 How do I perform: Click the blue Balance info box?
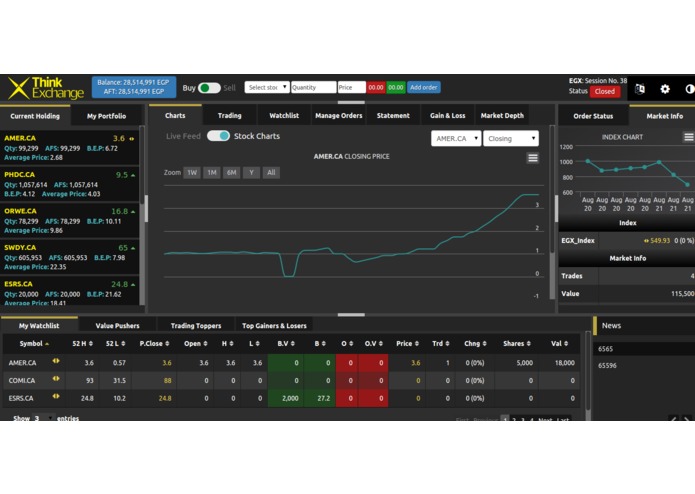point(133,87)
